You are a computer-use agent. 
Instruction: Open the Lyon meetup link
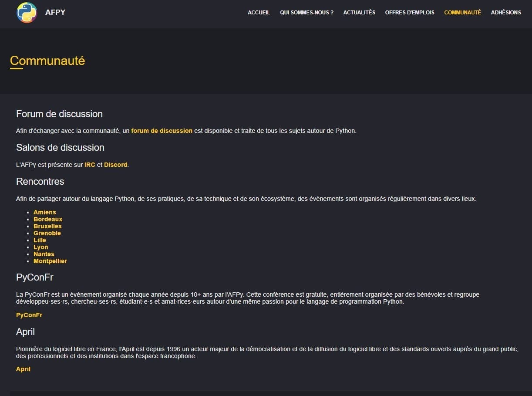[x=41, y=247]
